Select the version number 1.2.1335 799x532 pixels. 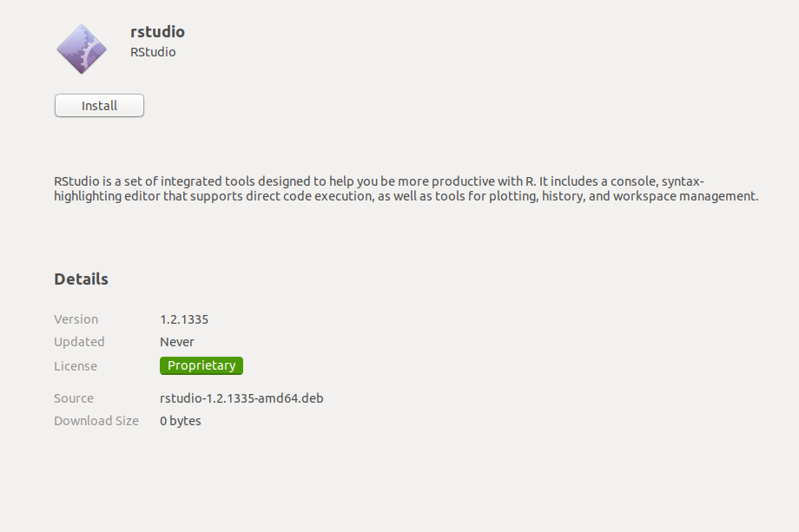point(184,319)
